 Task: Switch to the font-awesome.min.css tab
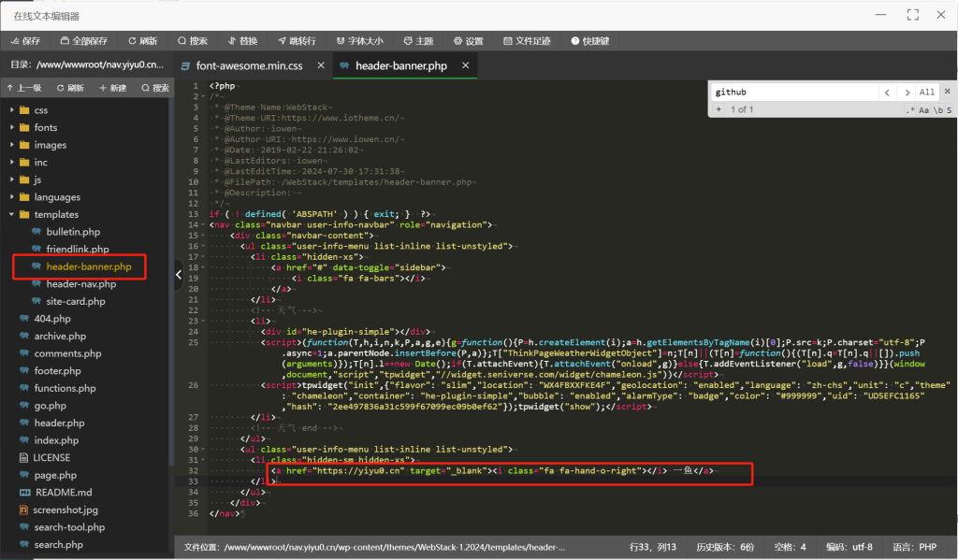tap(249, 66)
